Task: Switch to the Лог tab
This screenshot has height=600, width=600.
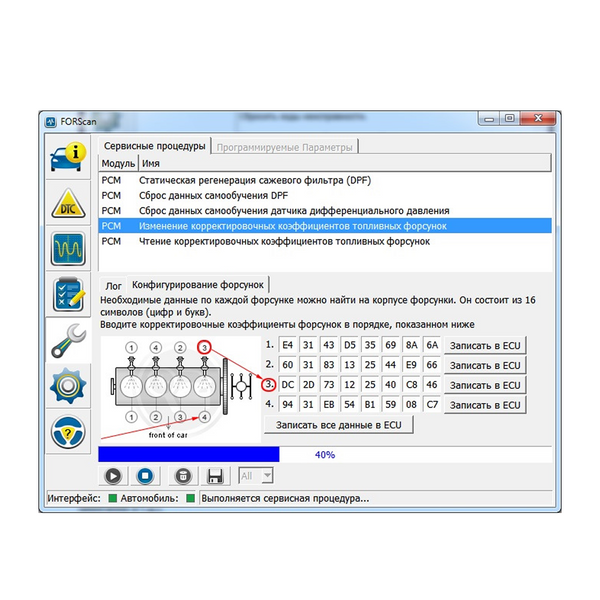Action: pyautogui.click(x=113, y=286)
